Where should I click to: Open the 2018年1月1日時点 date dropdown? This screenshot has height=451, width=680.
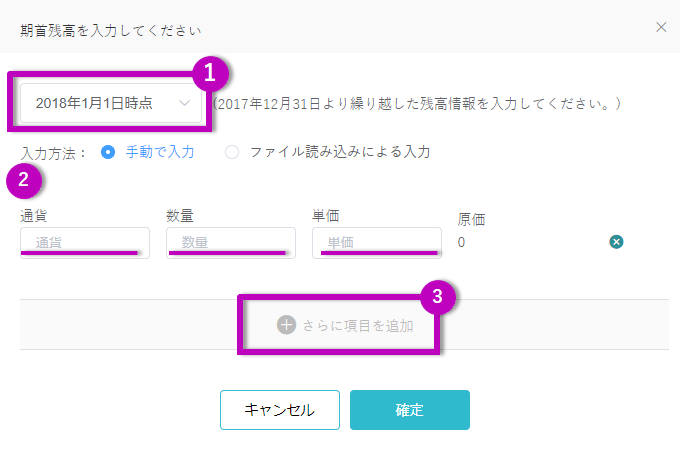(x=111, y=103)
